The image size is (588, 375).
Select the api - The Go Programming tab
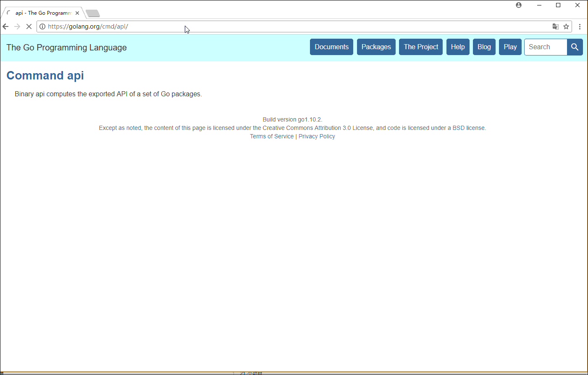point(43,13)
